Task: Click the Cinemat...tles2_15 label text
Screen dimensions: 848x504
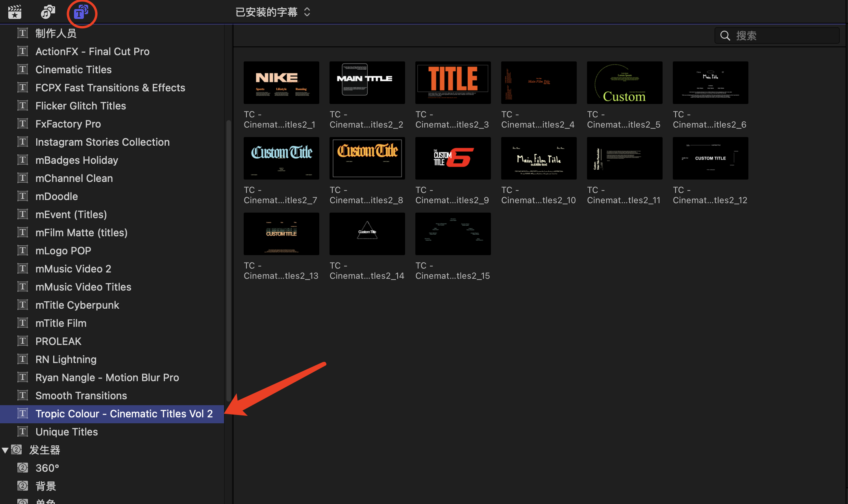Action: (x=453, y=276)
